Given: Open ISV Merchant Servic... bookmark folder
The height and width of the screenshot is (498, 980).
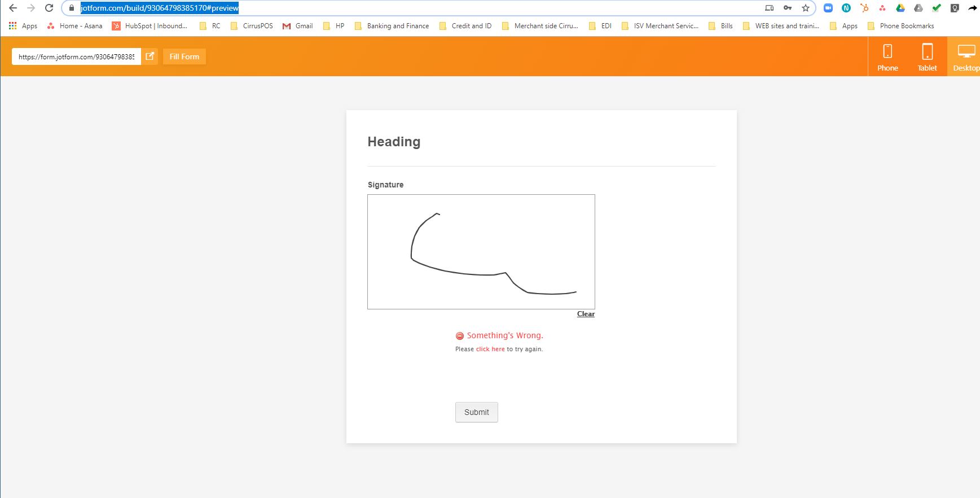Looking at the screenshot, I should pyautogui.click(x=660, y=26).
